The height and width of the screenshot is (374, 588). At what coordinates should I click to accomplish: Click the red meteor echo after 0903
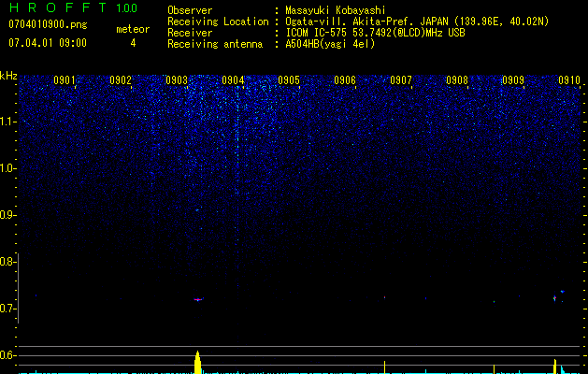coord(198,299)
